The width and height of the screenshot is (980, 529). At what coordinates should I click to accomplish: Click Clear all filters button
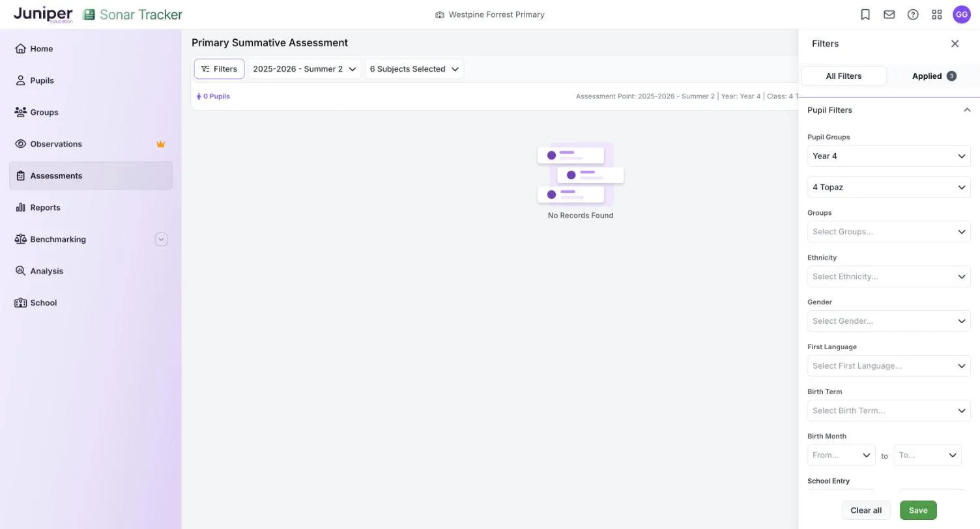point(866,511)
